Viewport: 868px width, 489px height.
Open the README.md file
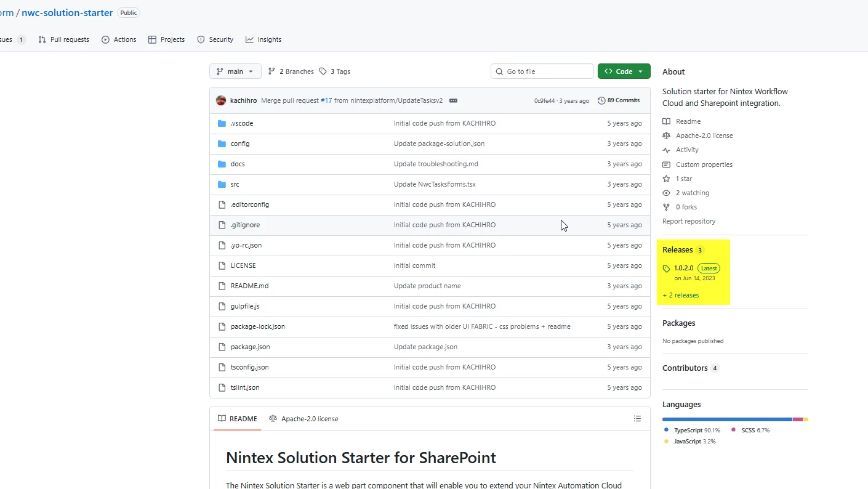pyautogui.click(x=249, y=286)
